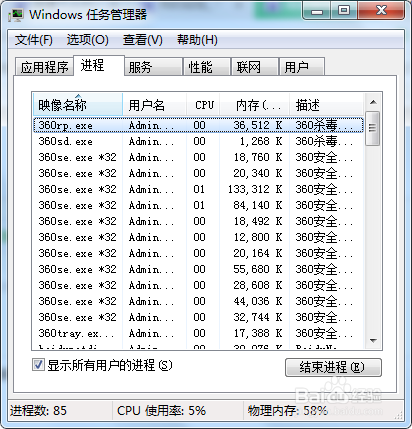Open the 选项(O) menu
Screen dimensions: 412x429
pyautogui.click(x=88, y=40)
